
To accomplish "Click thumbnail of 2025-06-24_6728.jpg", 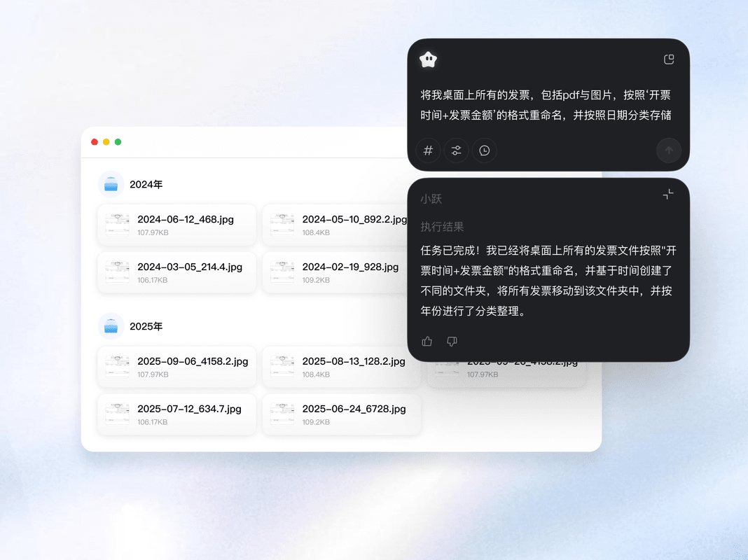I will [x=282, y=414].
